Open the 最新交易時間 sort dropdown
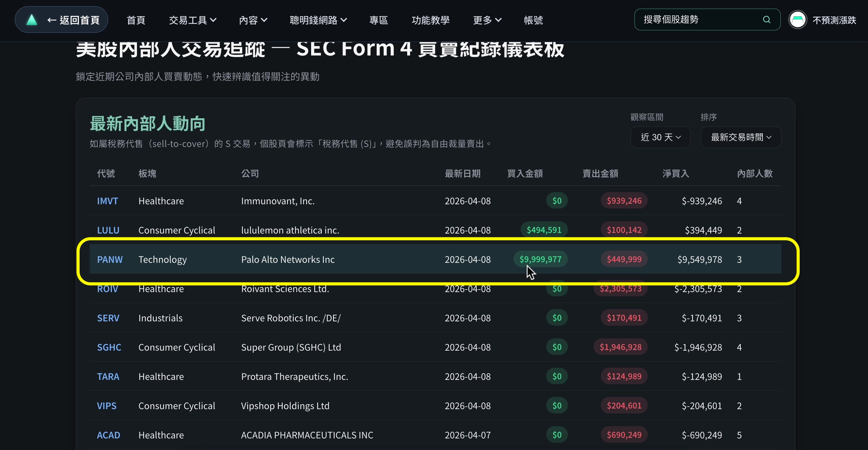This screenshot has width=868, height=450. pos(741,137)
